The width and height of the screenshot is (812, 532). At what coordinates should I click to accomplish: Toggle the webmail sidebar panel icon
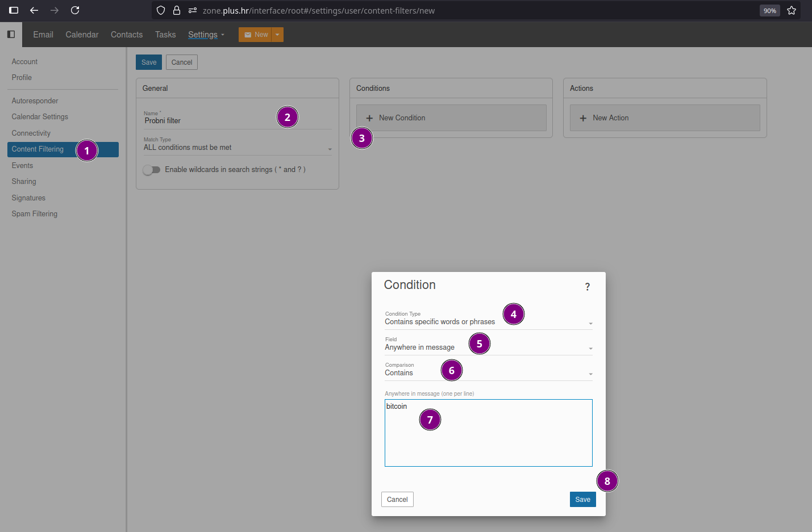(x=11, y=34)
